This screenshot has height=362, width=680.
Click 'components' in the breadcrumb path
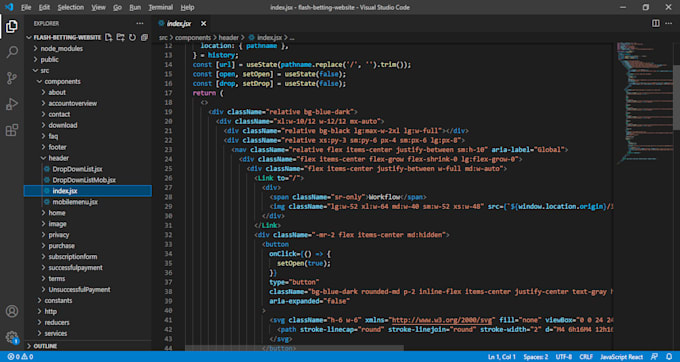(193, 38)
